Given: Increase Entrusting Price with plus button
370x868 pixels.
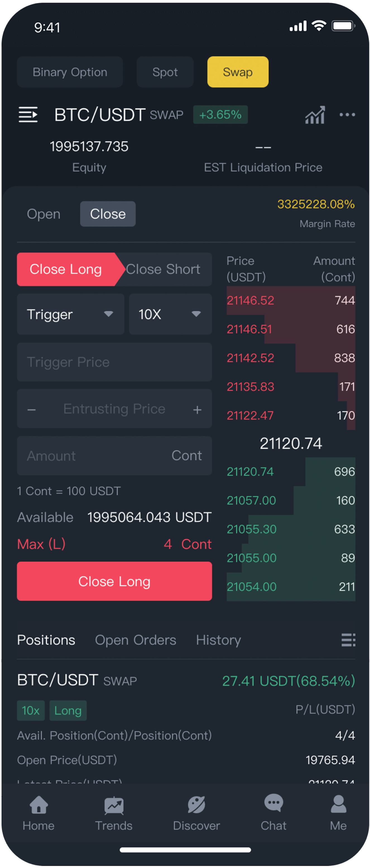Looking at the screenshot, I should pyautogui.click(x=197, y=409).
